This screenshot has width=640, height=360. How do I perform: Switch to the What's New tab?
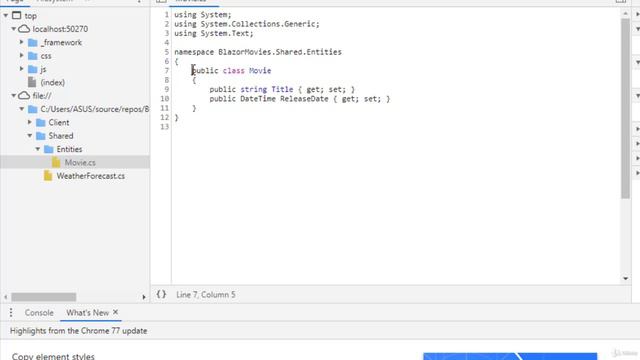[x=87, y=313]
